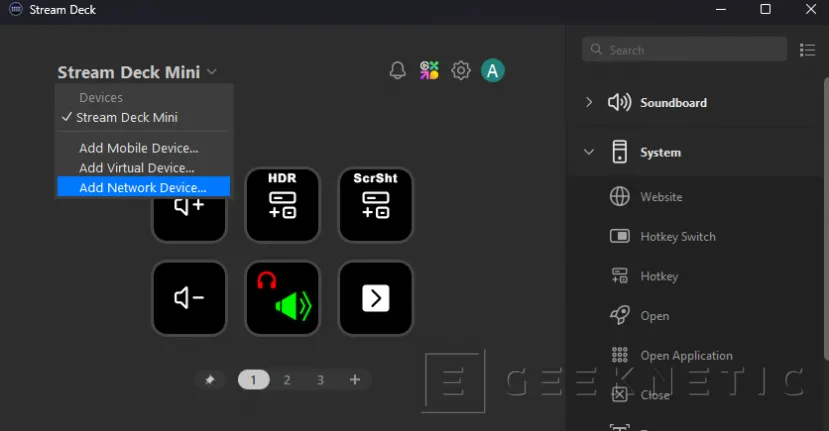Add a new page with plus
The height and width of the screenshot is (431, 829).
[355, 380]
